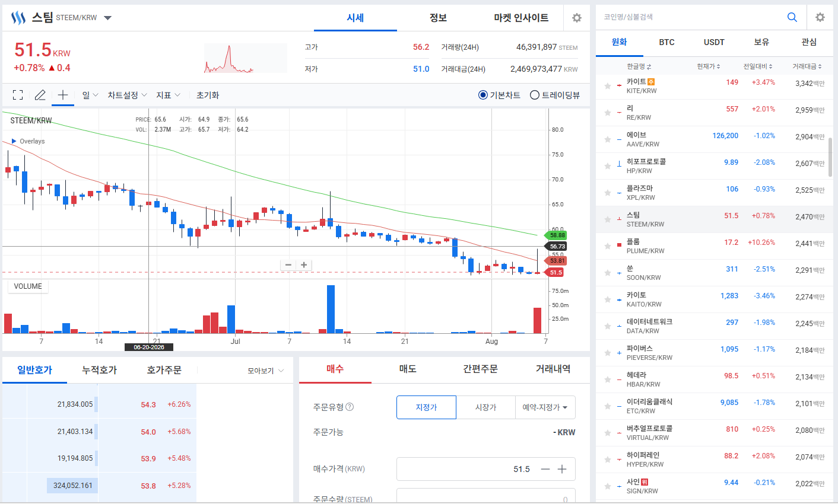Select the BTC market tab
838x504 pixels.
click(x=666, y=42)
